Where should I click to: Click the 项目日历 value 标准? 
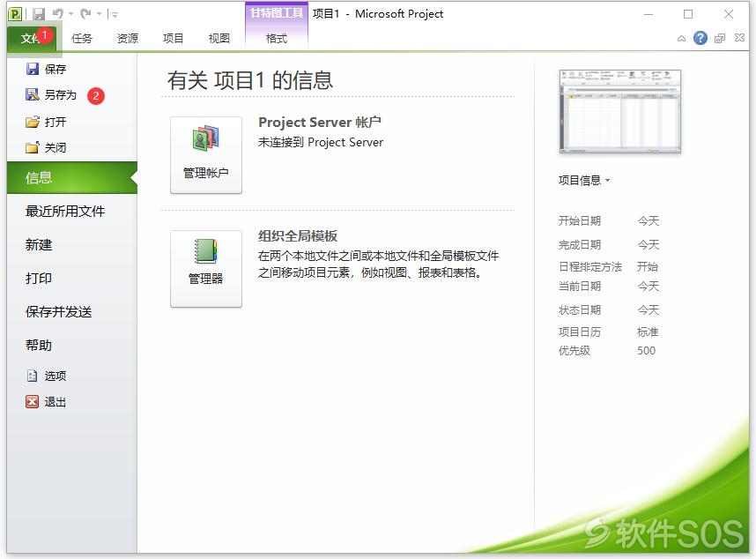point(648,332)
